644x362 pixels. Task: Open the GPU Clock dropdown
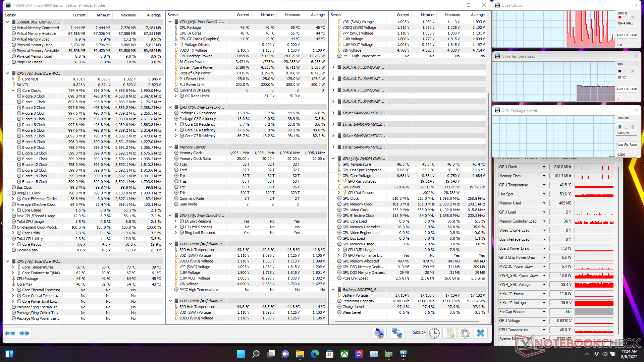tap(544, 167)
